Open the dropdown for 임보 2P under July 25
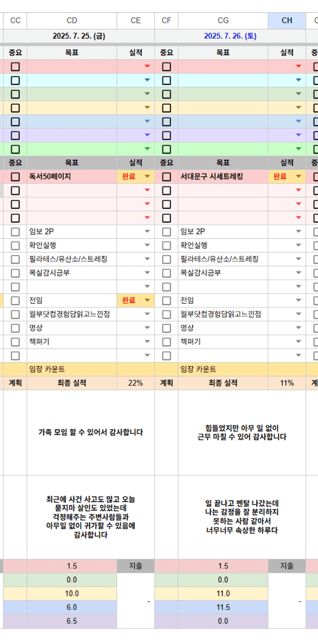The width and height of the screenshot is (318, 644). [147, 231]
